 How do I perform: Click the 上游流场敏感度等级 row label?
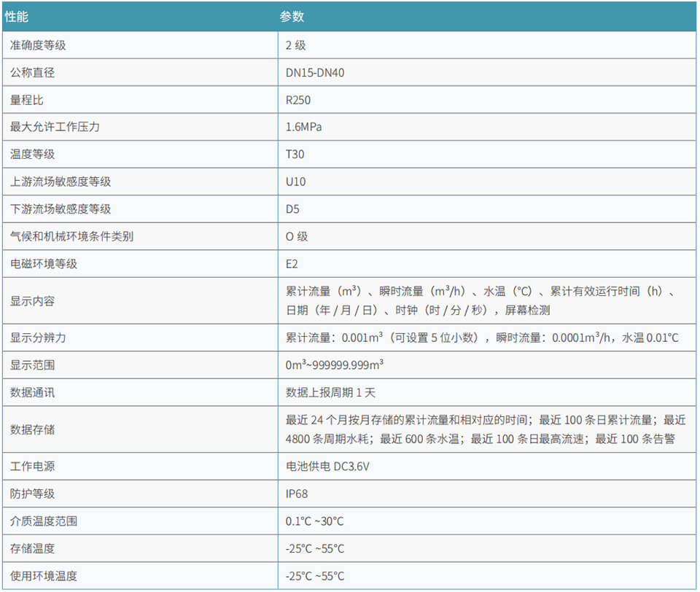point(51,182)
